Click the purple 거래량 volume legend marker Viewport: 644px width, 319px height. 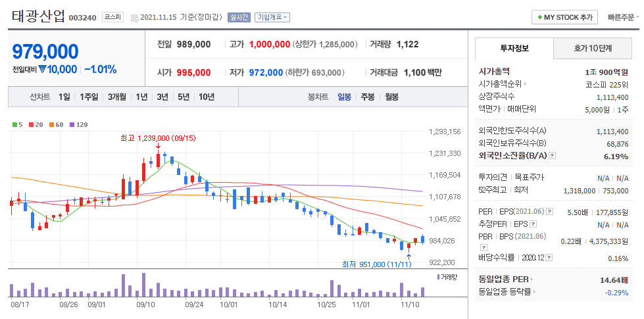(x=438, y=277)
